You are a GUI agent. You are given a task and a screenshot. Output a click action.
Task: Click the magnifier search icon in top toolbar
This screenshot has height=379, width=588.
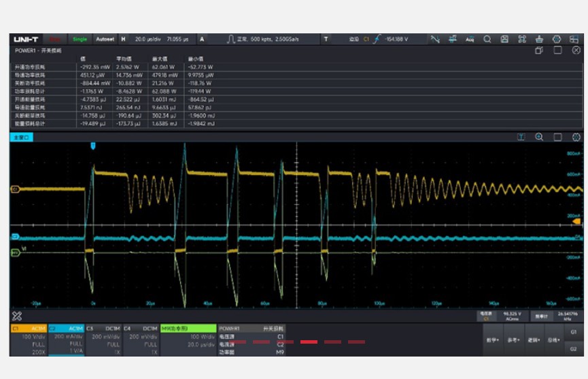[x=487, y=39]
